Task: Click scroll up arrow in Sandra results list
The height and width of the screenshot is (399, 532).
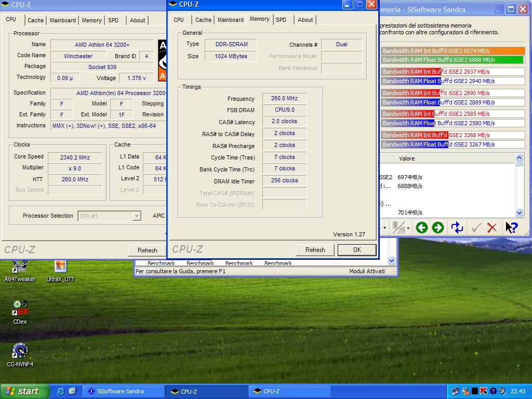Action: 519,157
